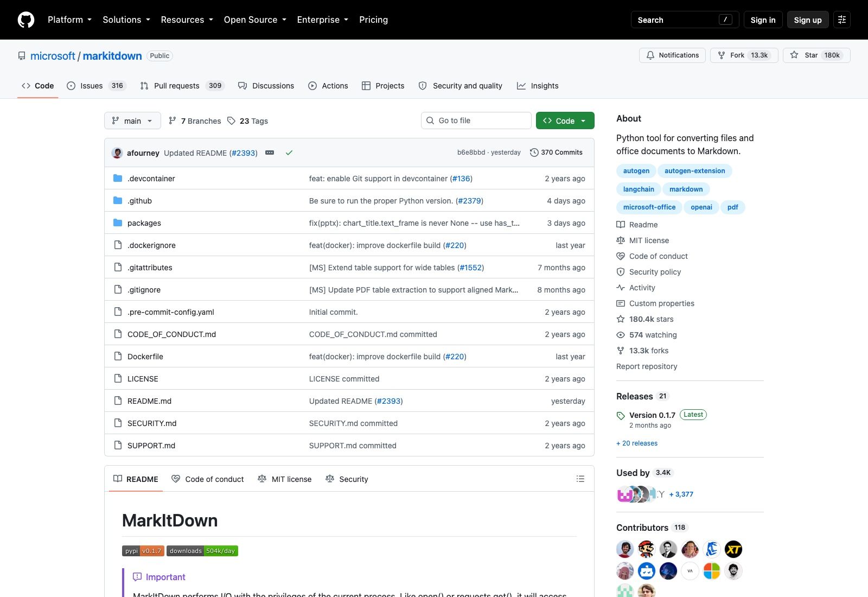View 370 Commits history

coord(556,153)
